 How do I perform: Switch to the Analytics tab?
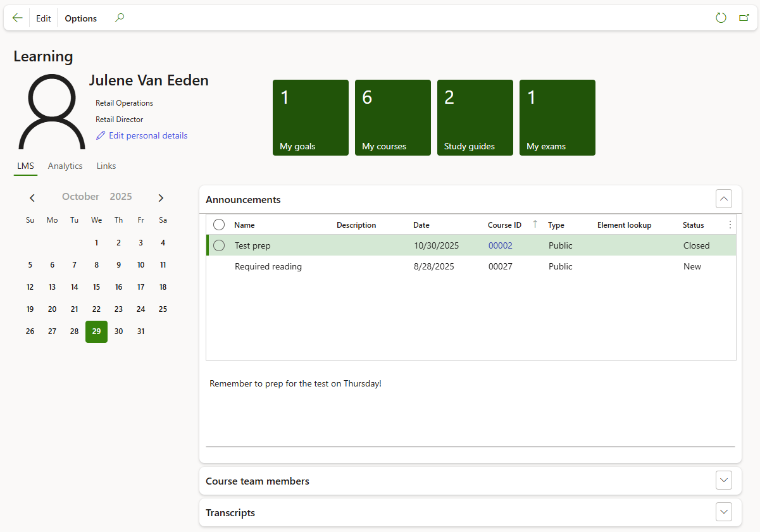coord(65,166)
